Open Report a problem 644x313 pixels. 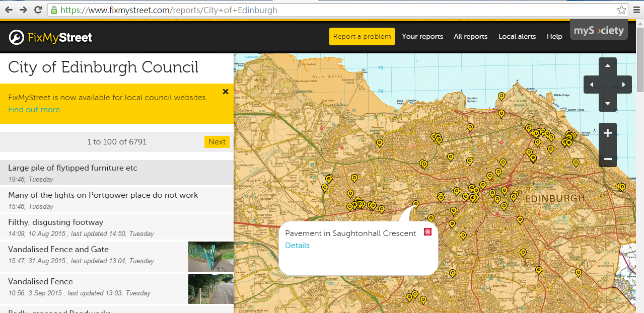362,36
